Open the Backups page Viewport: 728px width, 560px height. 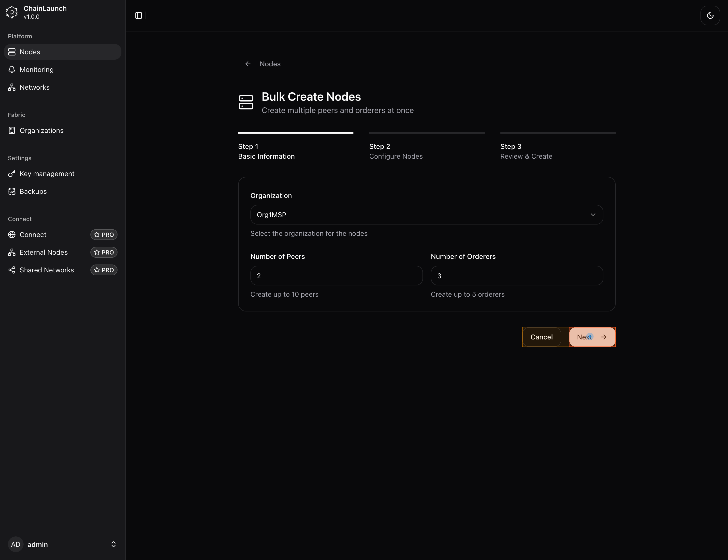click(x=33, y=192)
